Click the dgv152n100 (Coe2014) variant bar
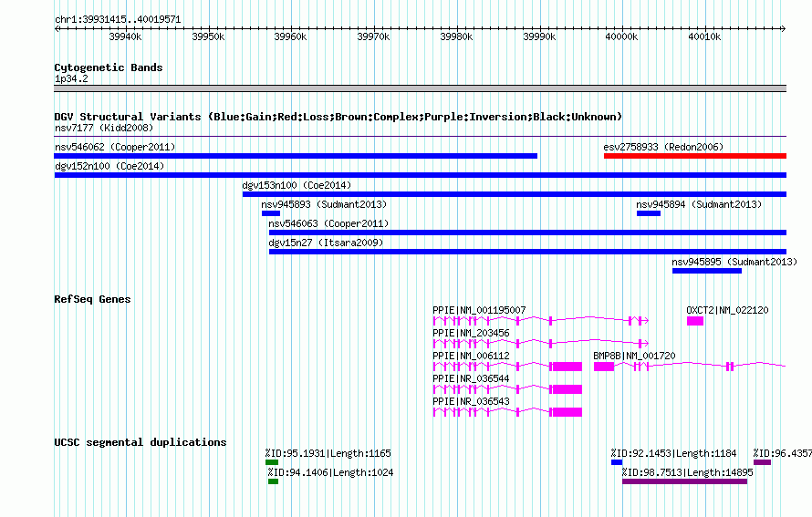The width and height of the screenshot is (812, 517). click(x=420, y=175)
